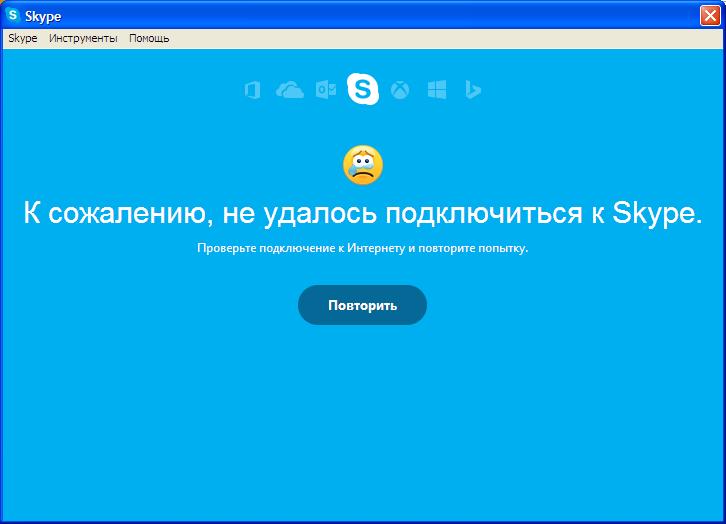Click the Windows logo icon

[x=437, y=90]
